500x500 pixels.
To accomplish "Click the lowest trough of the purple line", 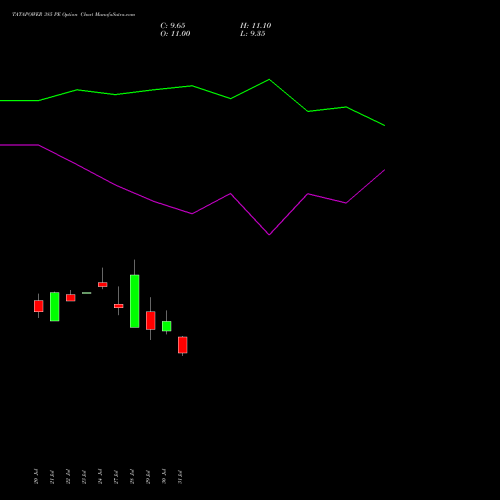I will point(269,235).
